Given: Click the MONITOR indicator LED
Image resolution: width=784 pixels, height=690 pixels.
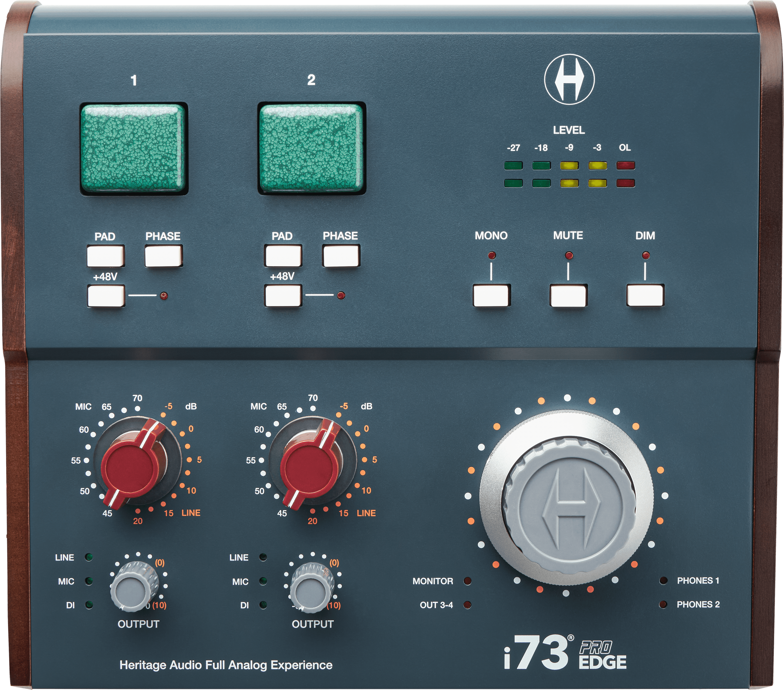Looking at the screenshot, I should [467, 581].
